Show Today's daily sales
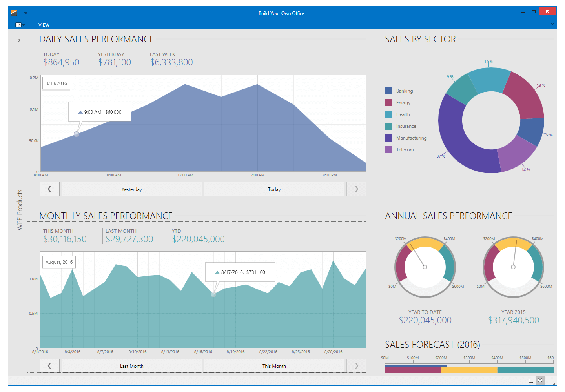This screenshot has width=565, height=392. [274, 189]
